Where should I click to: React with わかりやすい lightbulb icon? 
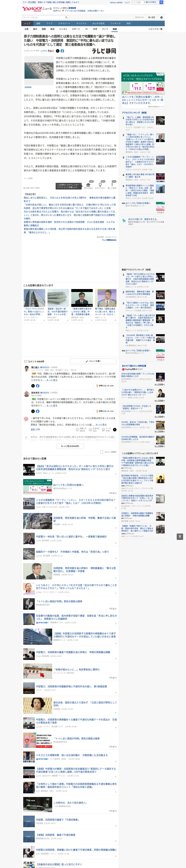point(100,185)
